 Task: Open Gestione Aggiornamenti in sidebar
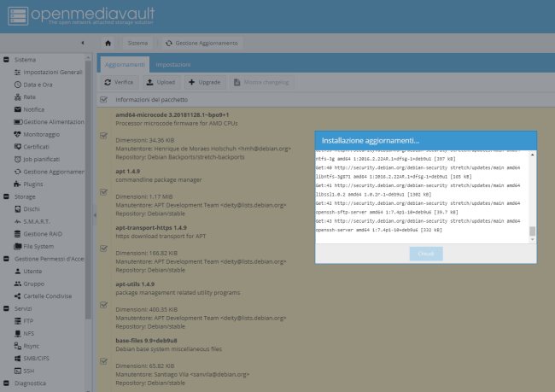(x=49, y=172)
